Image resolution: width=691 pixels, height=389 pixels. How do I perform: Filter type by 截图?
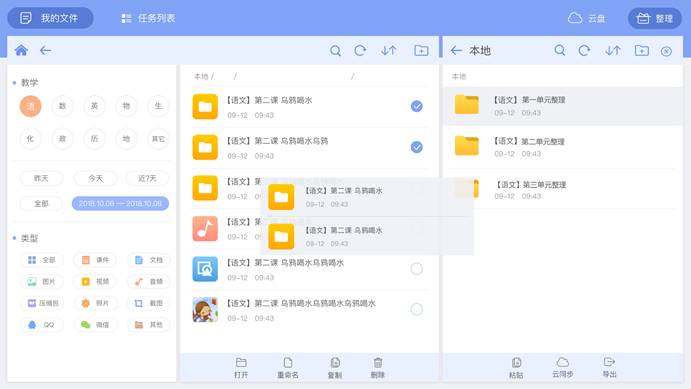149,303
